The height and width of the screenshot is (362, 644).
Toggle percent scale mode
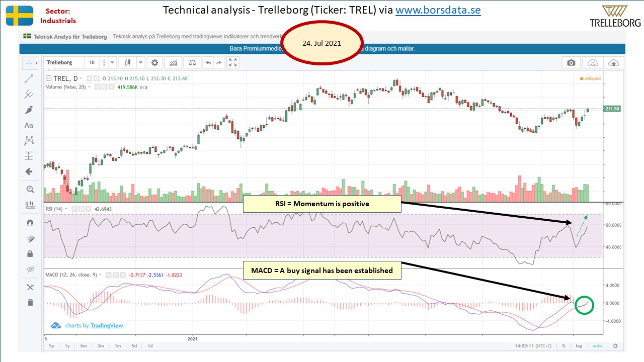563,346
